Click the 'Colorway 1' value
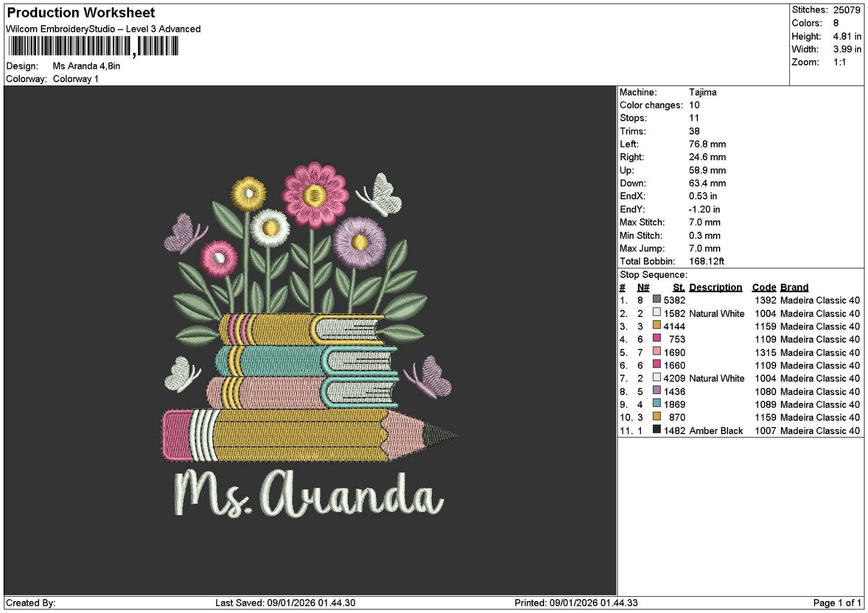This screenshot has width=868, height=613. click(x=76, y=79)
